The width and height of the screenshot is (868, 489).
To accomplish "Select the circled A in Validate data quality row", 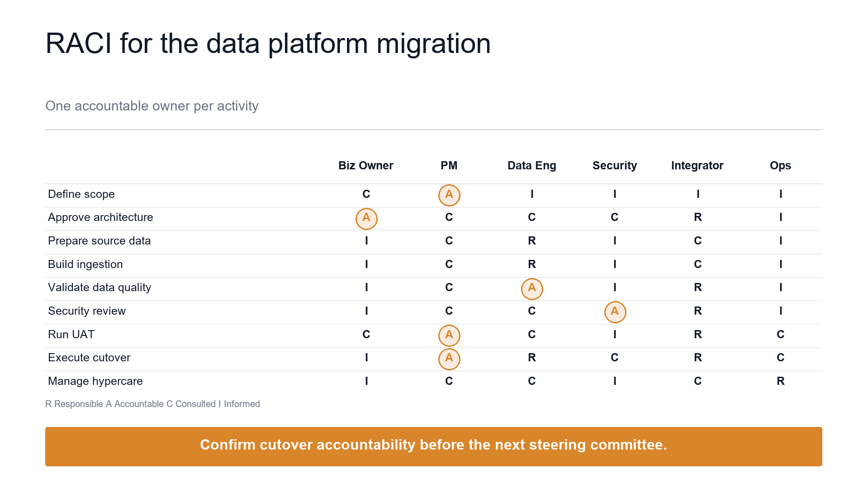I will pyautogui.click(x=532, y=289).
